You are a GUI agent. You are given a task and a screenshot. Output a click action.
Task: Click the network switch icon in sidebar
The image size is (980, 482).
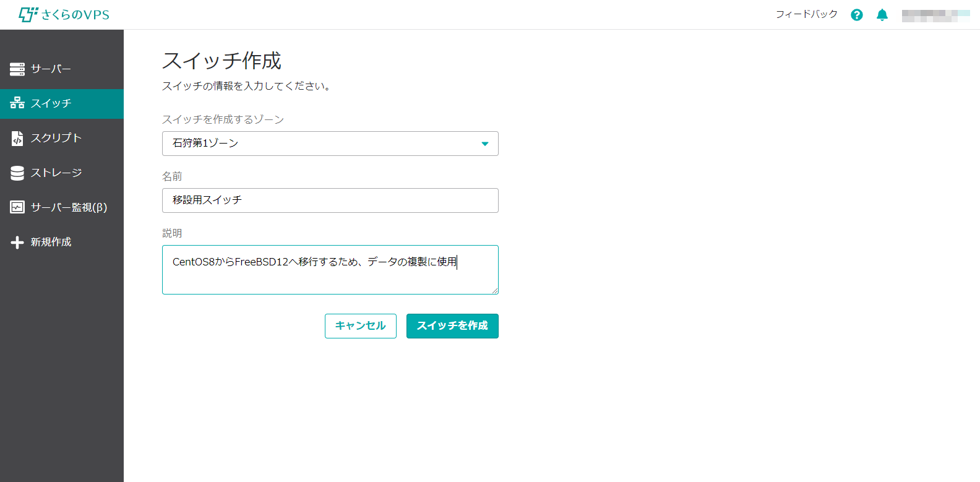(17, 103)
